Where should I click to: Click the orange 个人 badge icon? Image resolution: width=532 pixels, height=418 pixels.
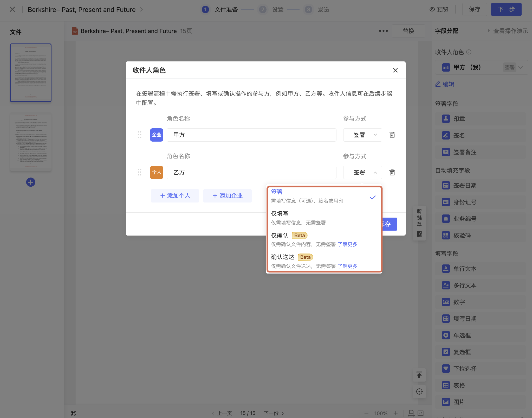click(157, 172)
